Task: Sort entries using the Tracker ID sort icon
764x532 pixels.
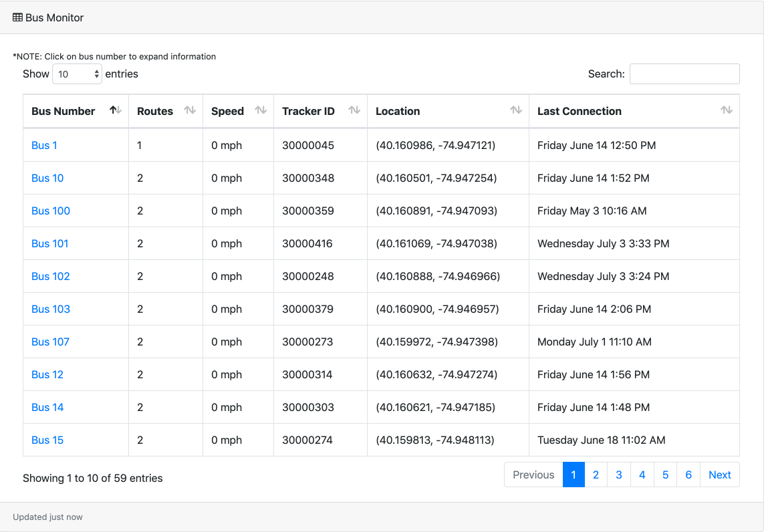Action: (x=354, y=110)
